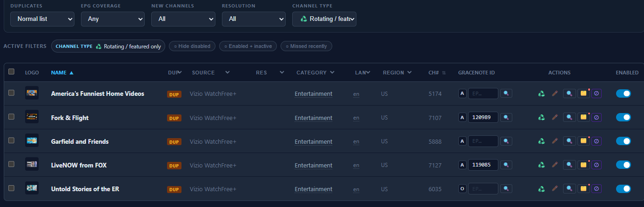Click the Gracenote ID search magnifier for Fork & Flight
The width and height of the screenshot is (644, 207).
pos(506,117)
